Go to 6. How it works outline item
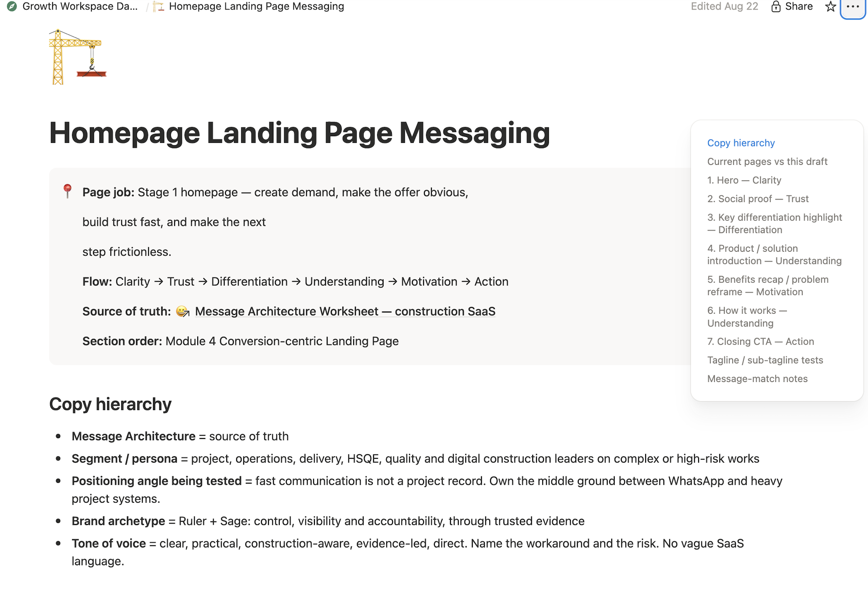Image resolution: width=868 pixels, height=597 pixels. pyautogui.click(x=747, y=317)
